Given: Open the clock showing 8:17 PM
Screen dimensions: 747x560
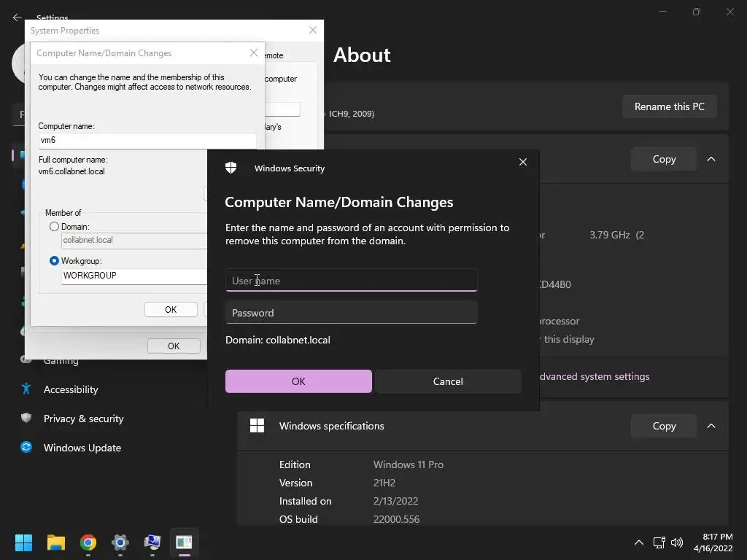Looking at the screenshot, I should 713,542.
